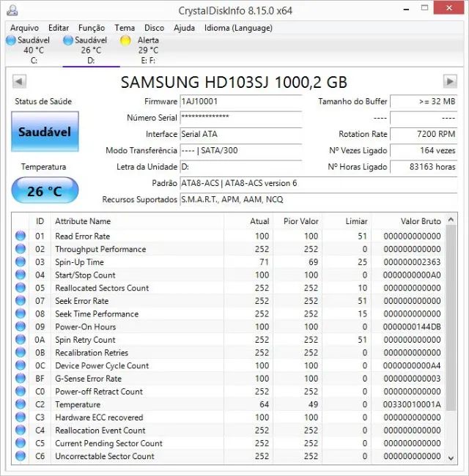Open the Editar menu
Viewport: 469px width, 476px height.
59,28
